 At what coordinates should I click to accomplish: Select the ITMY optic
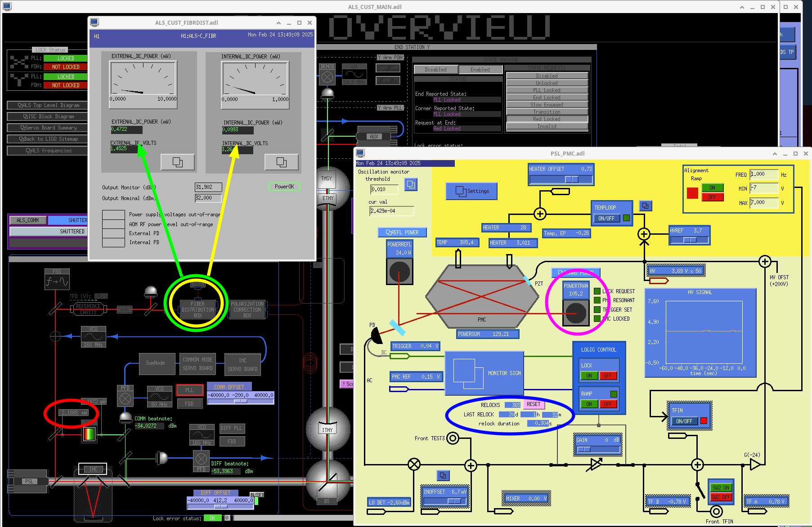[x=327, y=429]
